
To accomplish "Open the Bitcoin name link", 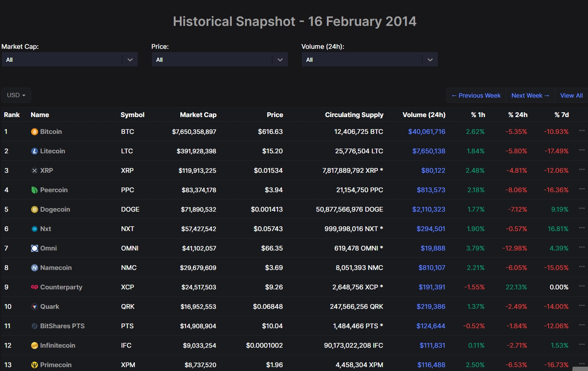I will 51,132.
